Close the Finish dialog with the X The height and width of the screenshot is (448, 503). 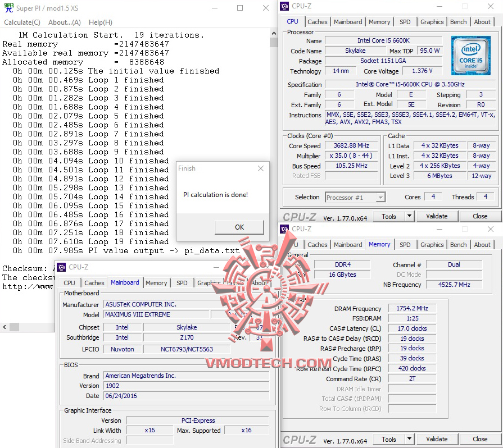pos(261,168)
